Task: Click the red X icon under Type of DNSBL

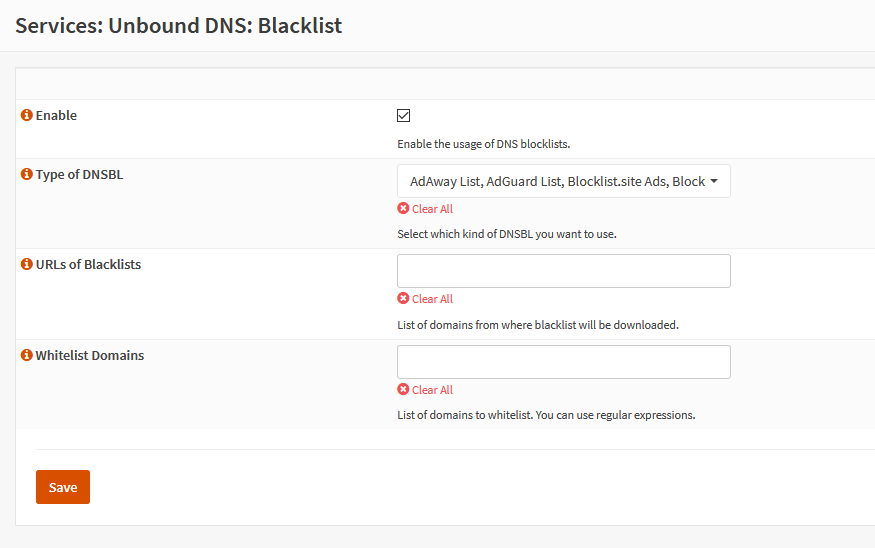Action: tap(403, 208)
